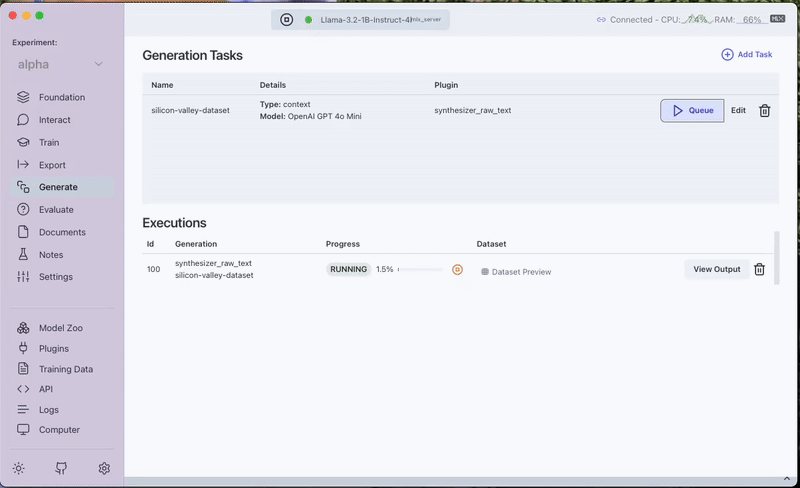Click Edit for silicon-valley-dataset task

tap(738, 111)
